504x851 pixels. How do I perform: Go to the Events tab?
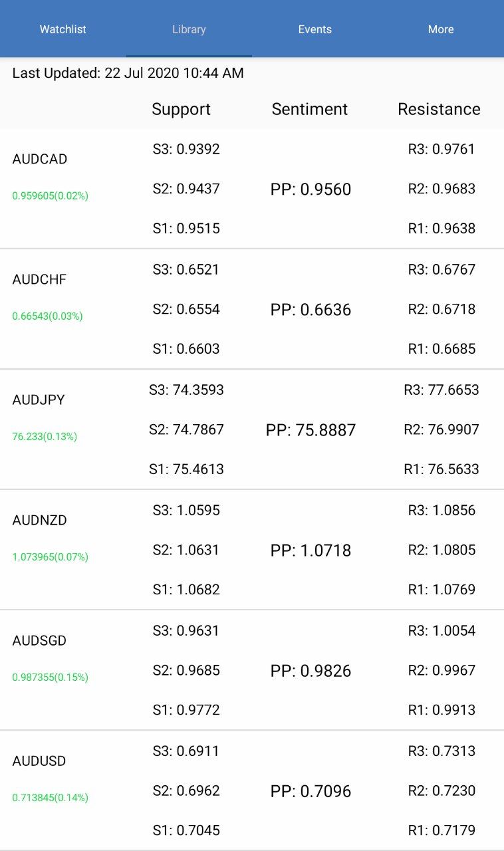pos(315,29)
